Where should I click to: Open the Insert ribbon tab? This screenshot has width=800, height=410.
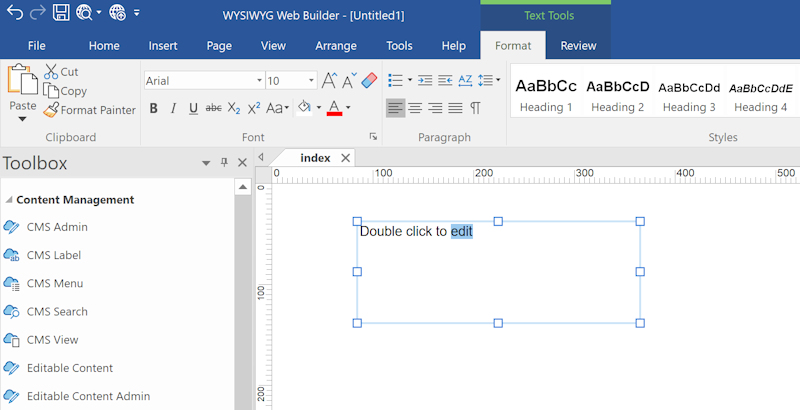(163, 46)
